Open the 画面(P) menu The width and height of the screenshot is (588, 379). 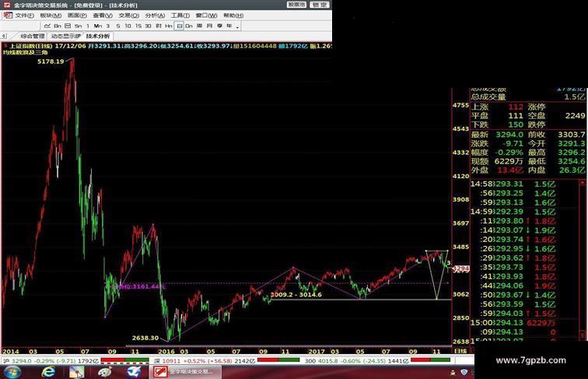tap(77, 16)
